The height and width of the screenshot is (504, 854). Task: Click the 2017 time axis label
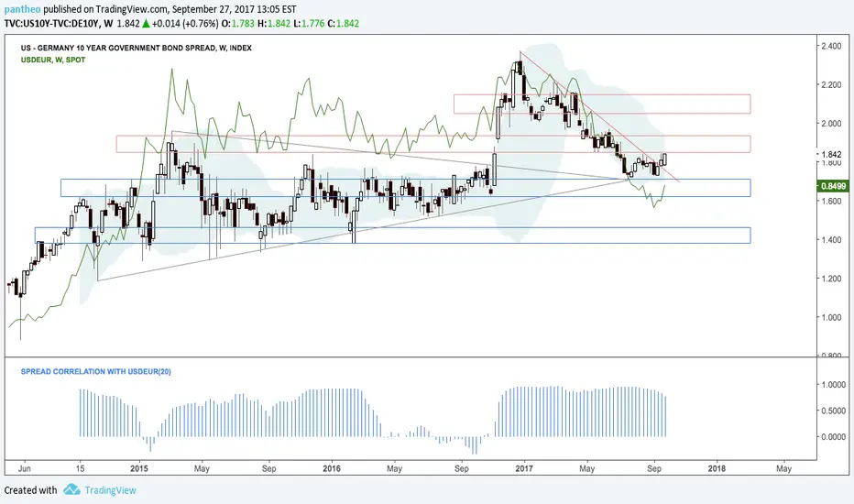(x=524, y=468)
